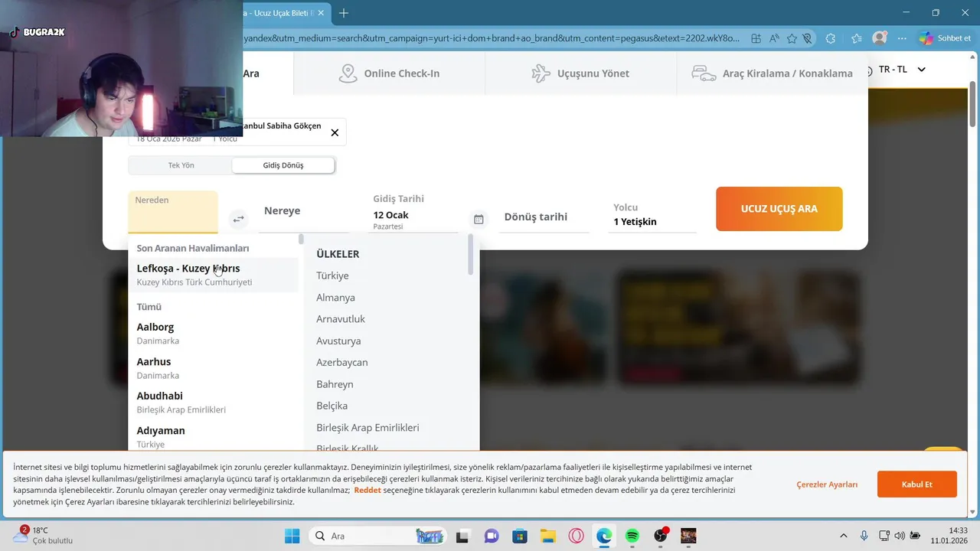The image size is (980, 551).
Task: Open the Dönüş tarihi return date picker
Action: [544, 217]
